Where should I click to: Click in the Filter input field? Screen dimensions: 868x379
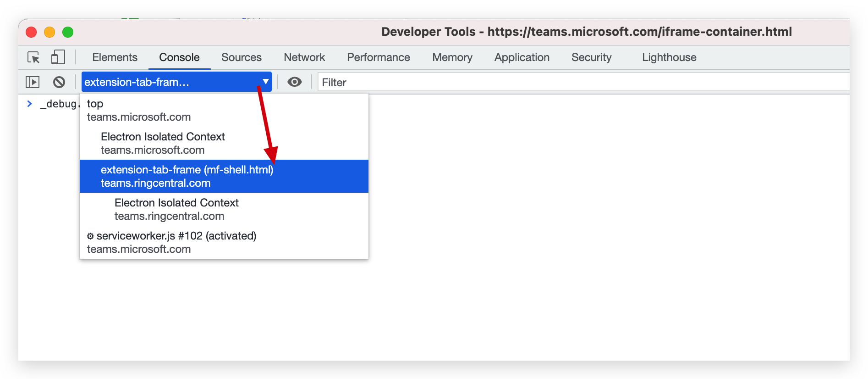(583, 83)
